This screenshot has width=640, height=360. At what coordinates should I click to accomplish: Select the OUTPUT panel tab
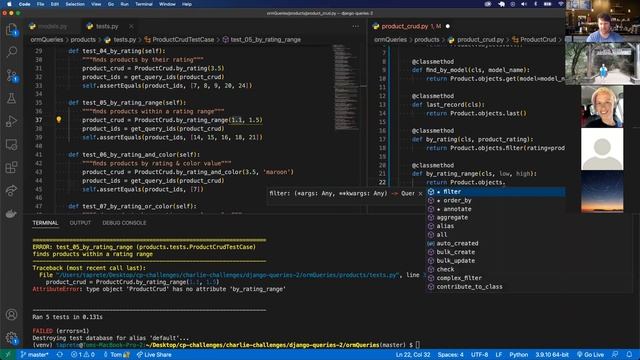point(80,223)
